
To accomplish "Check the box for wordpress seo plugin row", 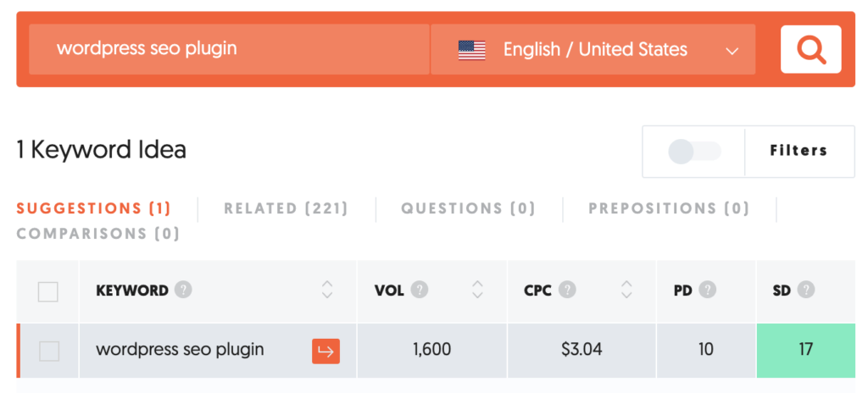I will click(x=48, y=351).
